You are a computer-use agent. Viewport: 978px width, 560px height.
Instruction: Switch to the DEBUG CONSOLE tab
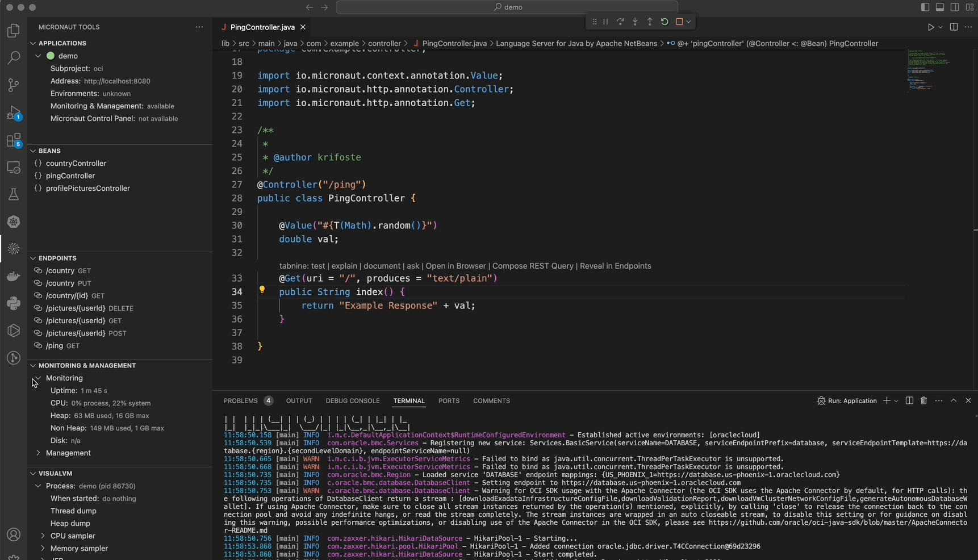[353, 401]
